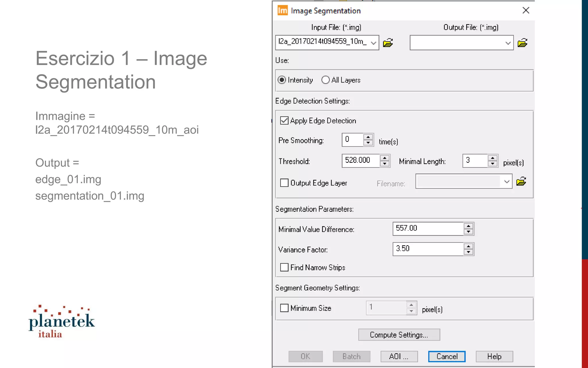
Task: Click the AOI button
Action: click(x=399, y=356)
